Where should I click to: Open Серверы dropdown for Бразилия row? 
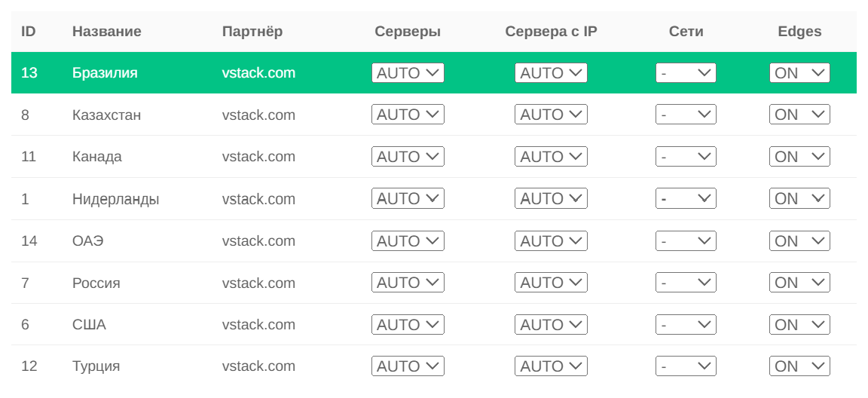408,73
